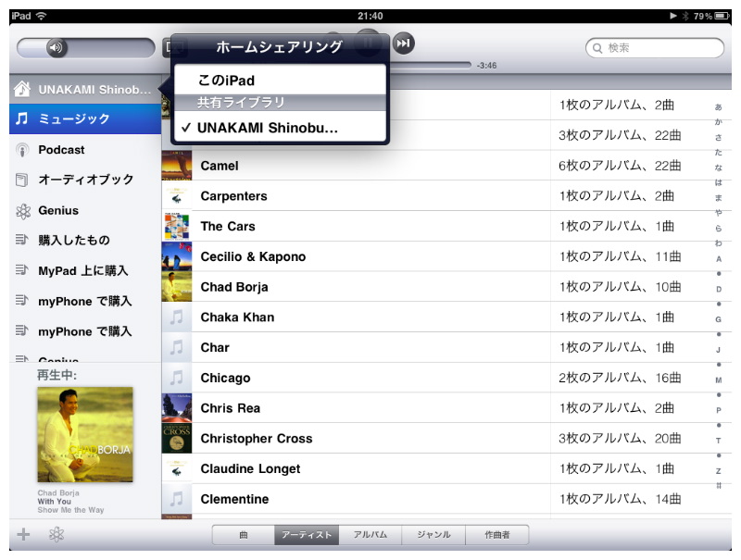Switch to 曲 tab

point(244,534)
